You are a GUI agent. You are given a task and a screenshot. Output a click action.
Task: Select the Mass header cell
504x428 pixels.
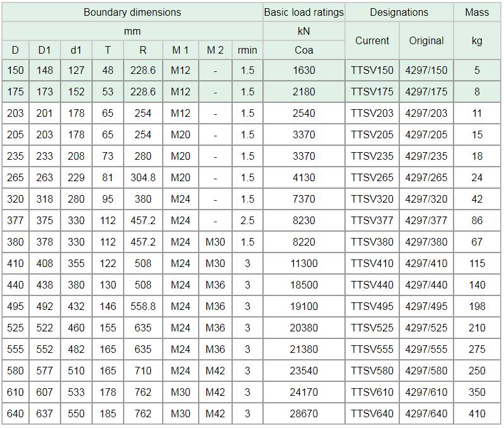click(x=477, y=12)
